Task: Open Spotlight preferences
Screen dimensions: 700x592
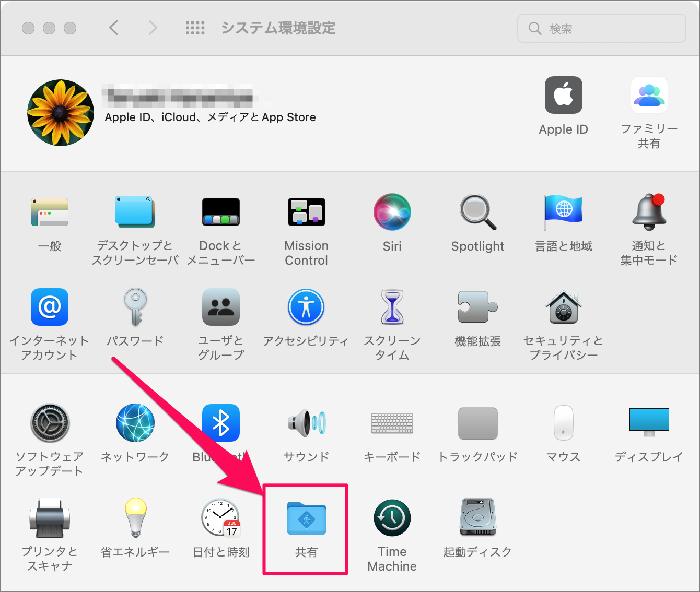Action: [x=477, y=213]
